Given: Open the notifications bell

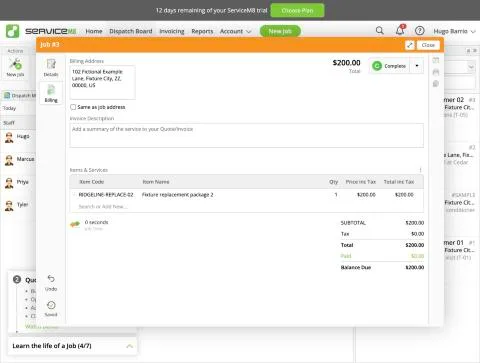Looking at the screenshot, I should click(400, 30).
